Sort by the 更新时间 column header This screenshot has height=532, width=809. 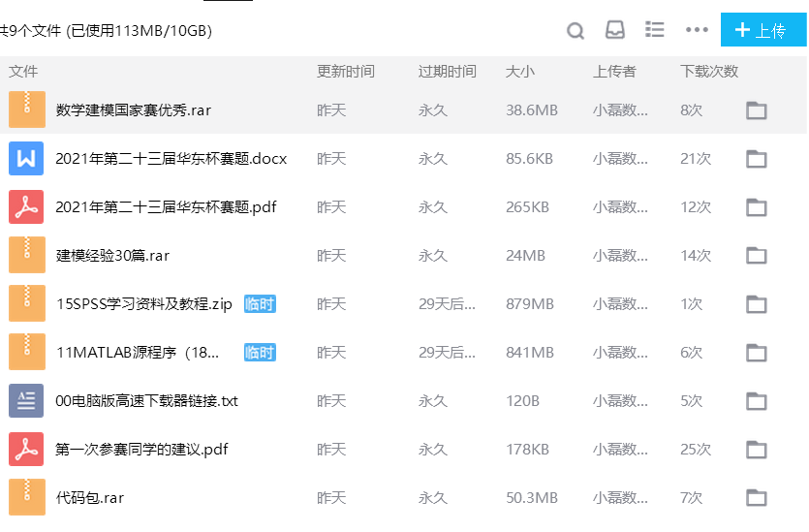346,71
